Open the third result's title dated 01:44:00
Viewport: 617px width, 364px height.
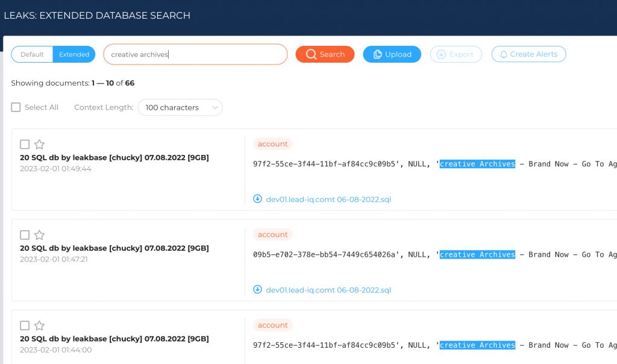(x=114, y=339)
